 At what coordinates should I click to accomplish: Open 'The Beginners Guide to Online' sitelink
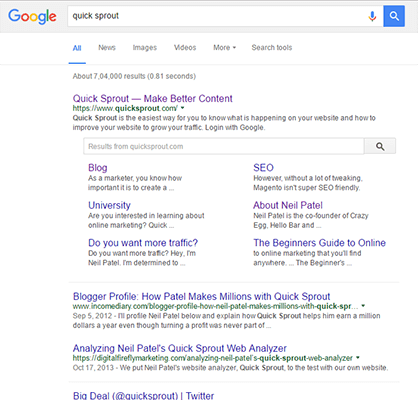[319, 243]
